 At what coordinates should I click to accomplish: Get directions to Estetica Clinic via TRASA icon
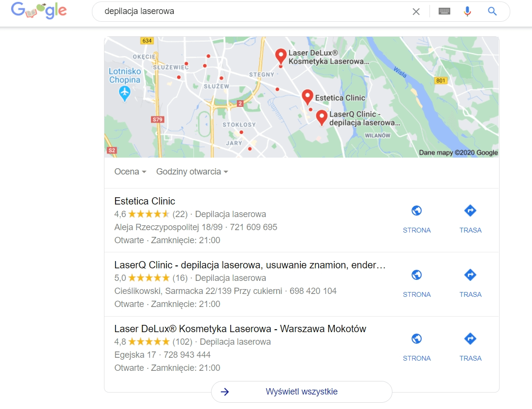[470, 211]
